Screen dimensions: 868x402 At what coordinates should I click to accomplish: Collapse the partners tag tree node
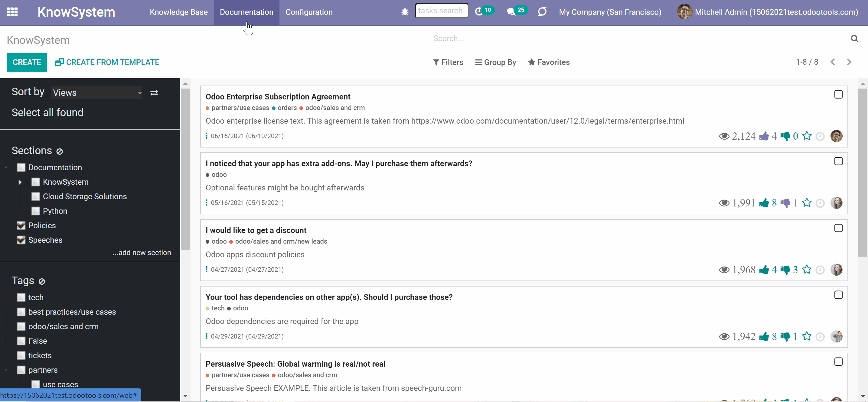tap(6, 370)
